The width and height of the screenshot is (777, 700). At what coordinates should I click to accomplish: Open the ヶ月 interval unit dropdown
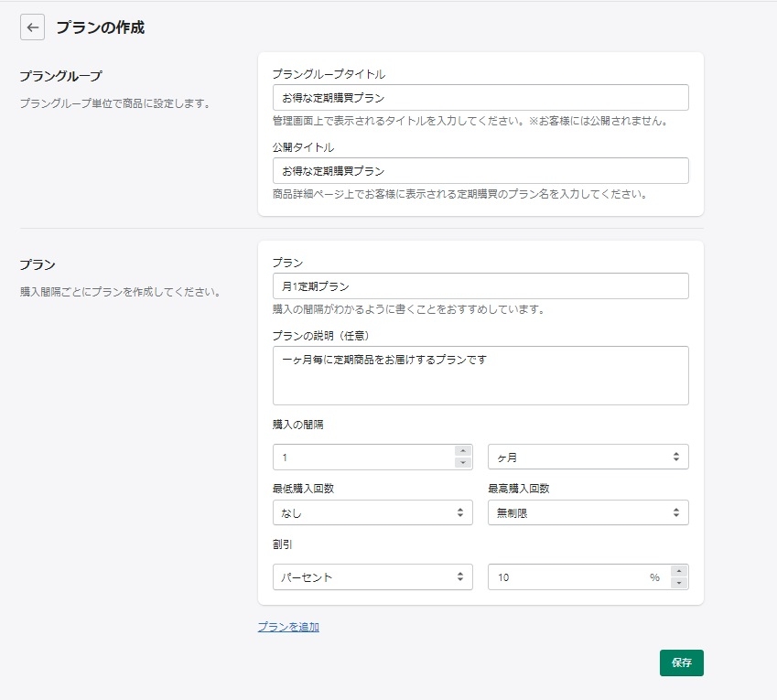click(588, 457)
